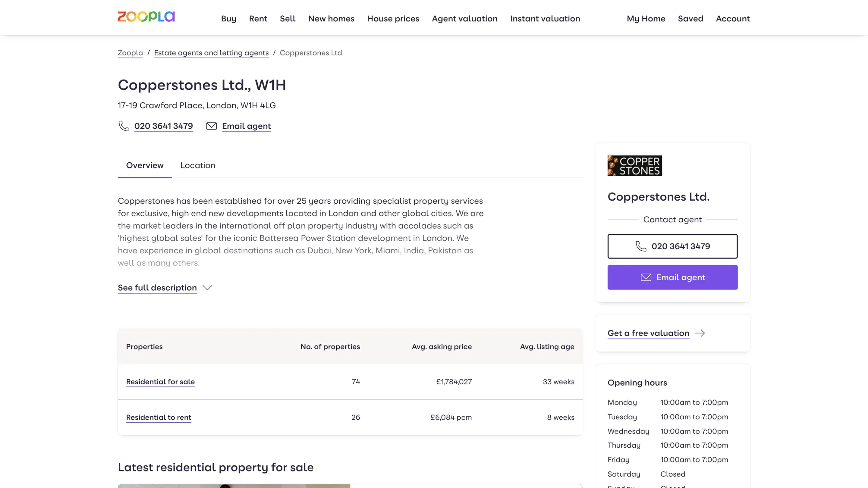This screenshot has height=488, width=868.
Task: Click the phone icon under the agent address
Action: point(124,126)
